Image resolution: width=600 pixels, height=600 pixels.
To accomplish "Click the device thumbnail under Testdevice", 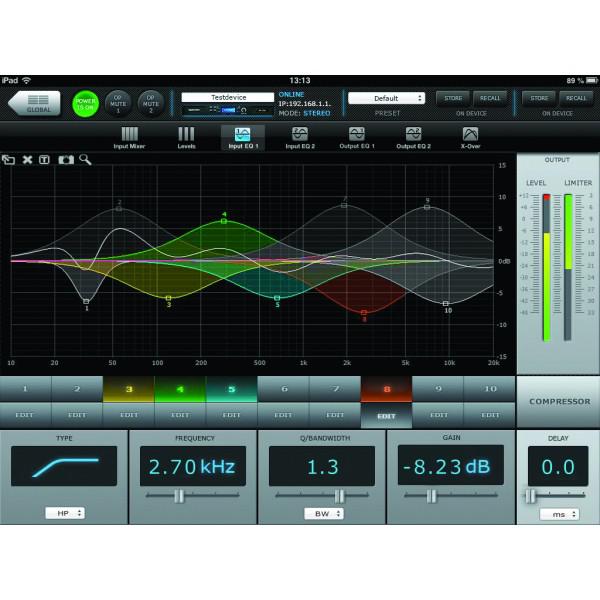I will pos(228,110).
